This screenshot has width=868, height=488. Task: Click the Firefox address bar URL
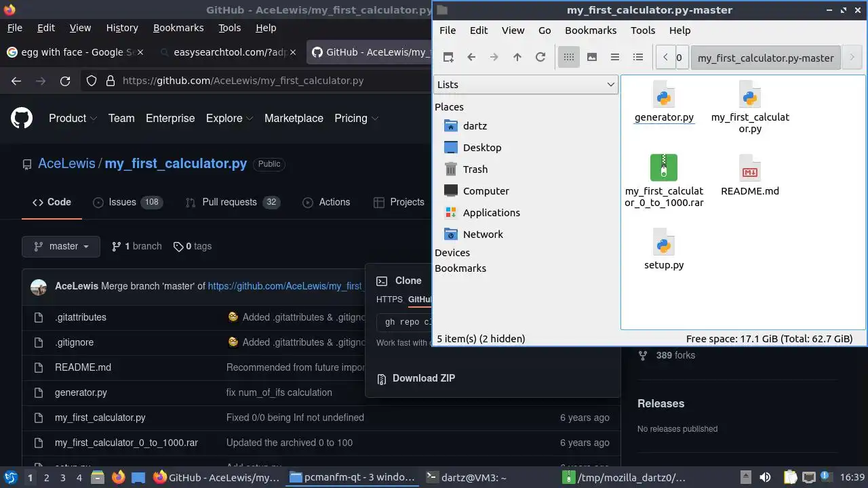point(243,81)
